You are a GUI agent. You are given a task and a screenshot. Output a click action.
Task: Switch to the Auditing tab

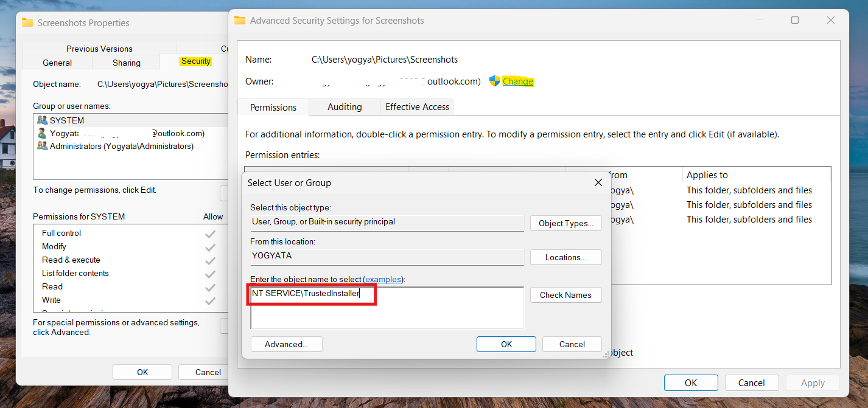click(345, 107)
